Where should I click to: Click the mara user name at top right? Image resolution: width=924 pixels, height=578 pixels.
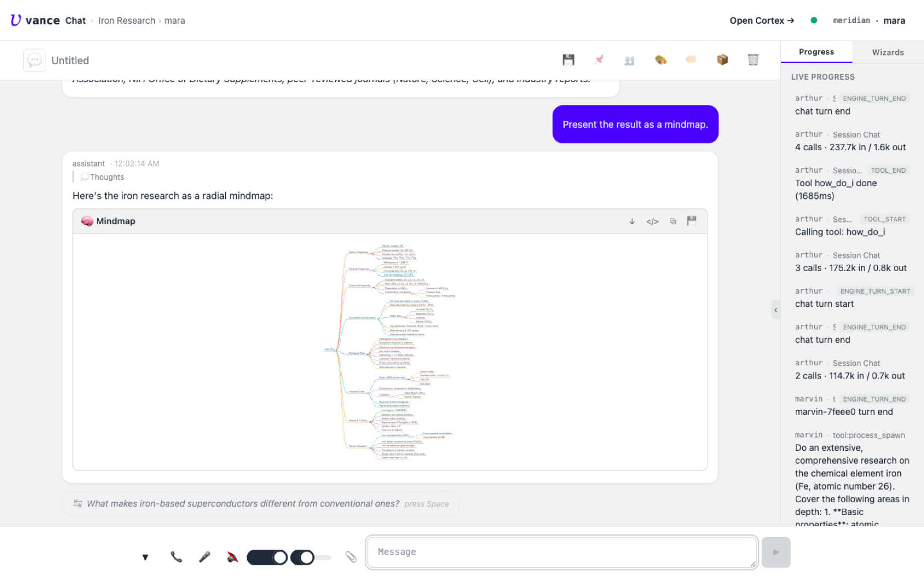coord(894,20)
